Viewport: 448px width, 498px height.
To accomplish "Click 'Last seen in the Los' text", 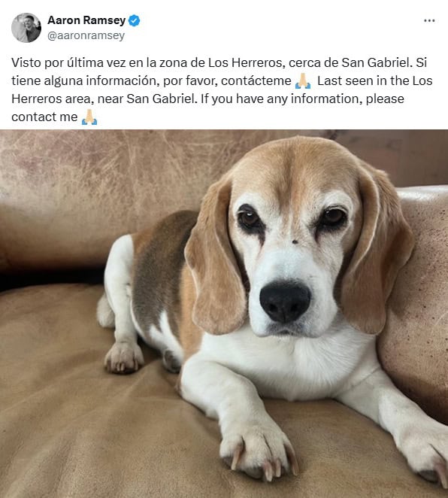I will (x=374, y=80).
